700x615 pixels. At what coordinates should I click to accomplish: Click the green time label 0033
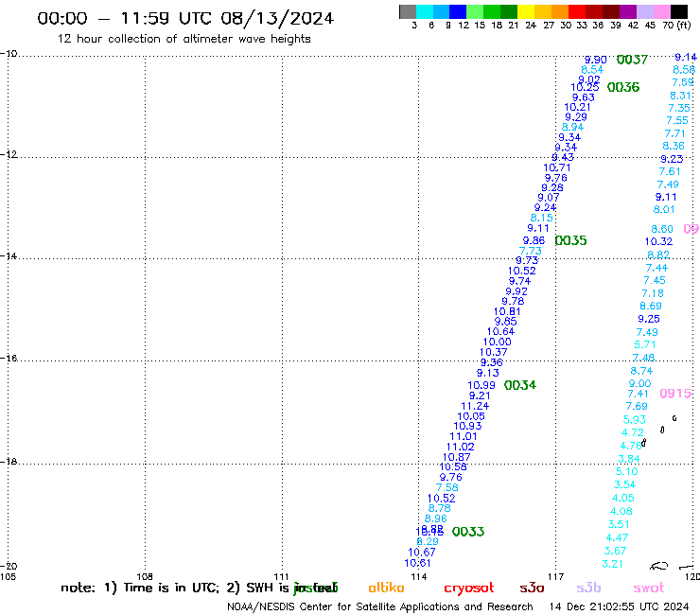[468, 532]
